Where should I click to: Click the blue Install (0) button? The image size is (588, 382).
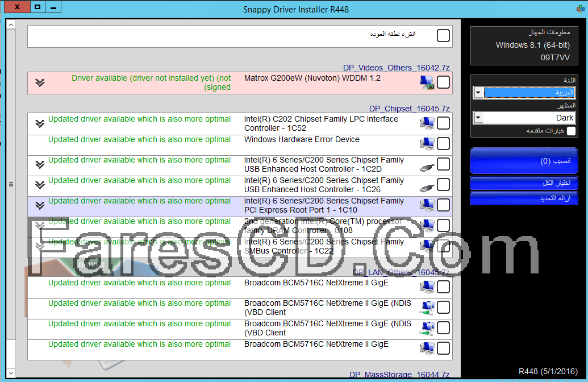click(524, 161)
